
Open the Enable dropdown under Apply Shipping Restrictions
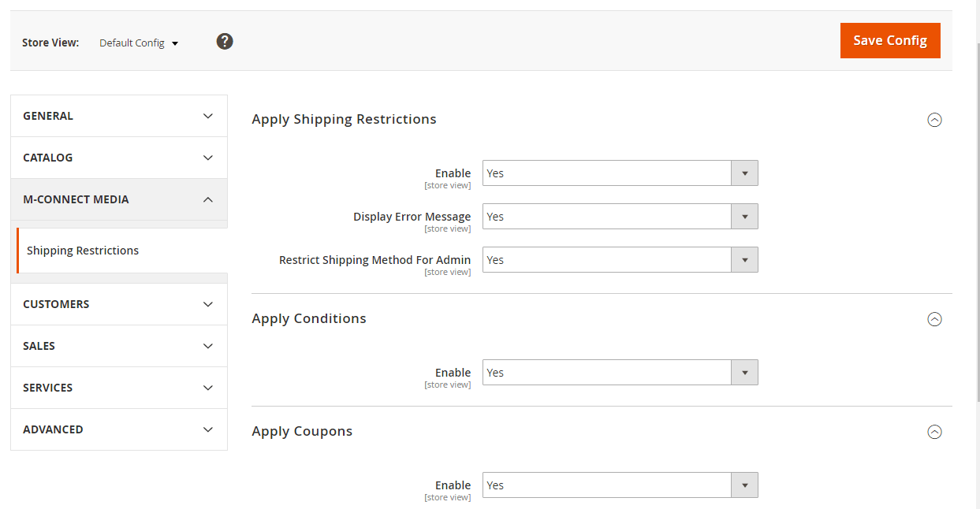click(620, 173)
